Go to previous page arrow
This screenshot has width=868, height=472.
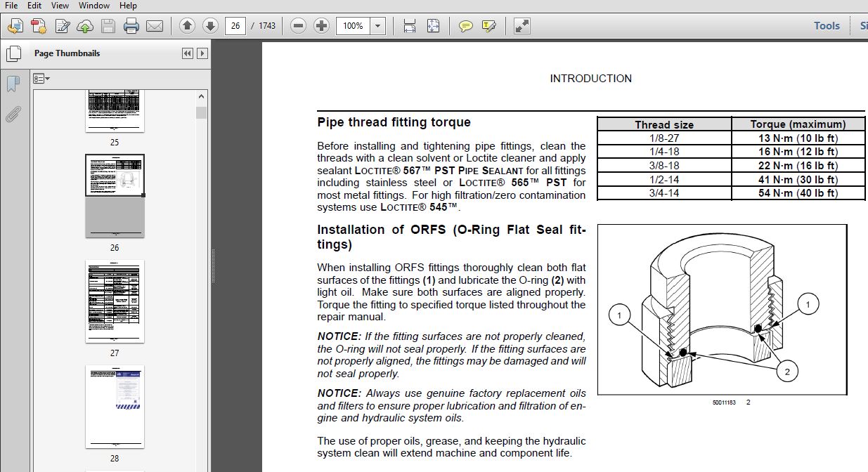click(x=187, y=26)
